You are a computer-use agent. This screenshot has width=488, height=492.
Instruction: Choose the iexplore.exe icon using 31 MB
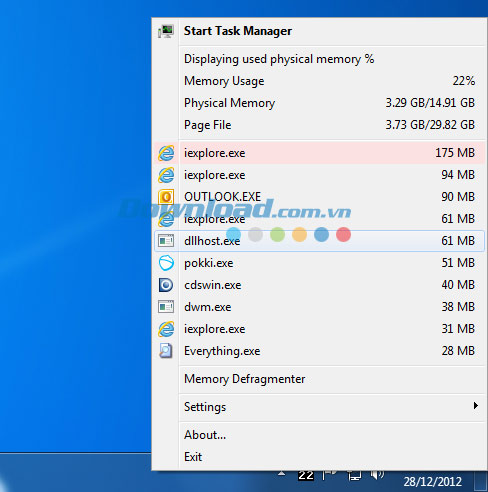pyautogui.click(x=166, y=329)
